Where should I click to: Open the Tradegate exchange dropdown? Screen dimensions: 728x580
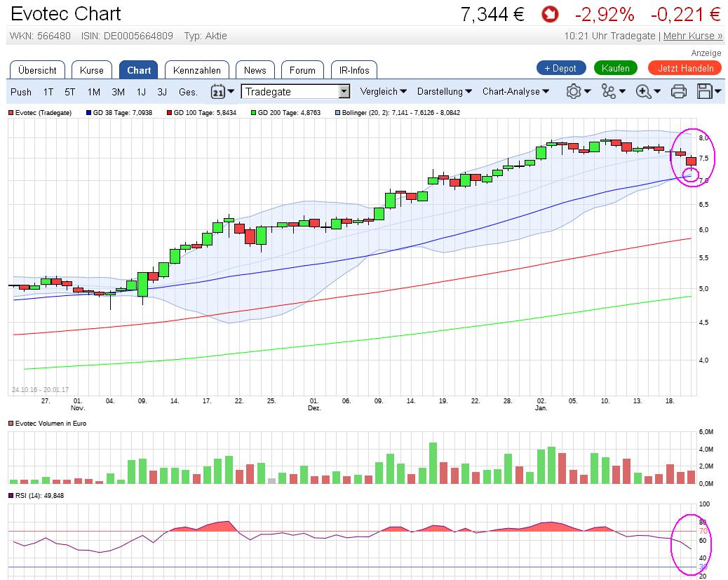(295, 91)
